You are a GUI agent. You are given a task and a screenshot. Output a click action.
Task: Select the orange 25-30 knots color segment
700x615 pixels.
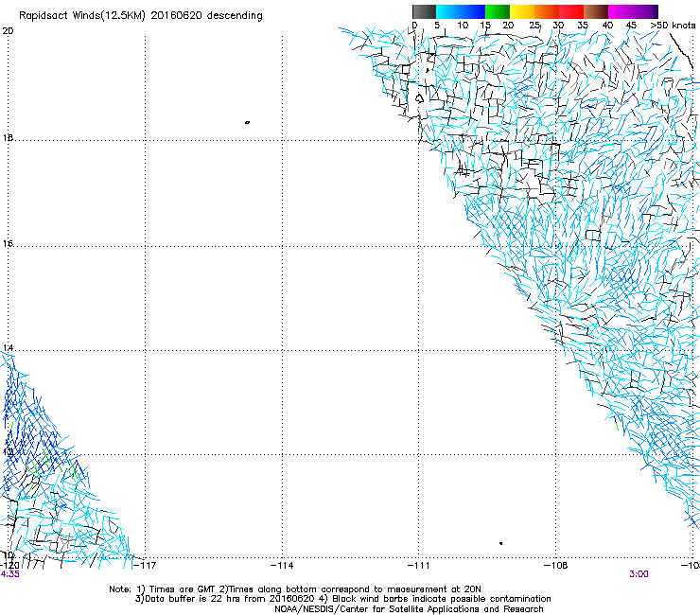(x=547, y=11)
